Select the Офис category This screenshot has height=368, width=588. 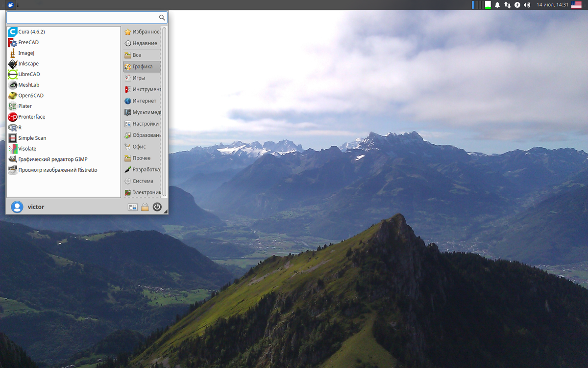coord(142,147)
